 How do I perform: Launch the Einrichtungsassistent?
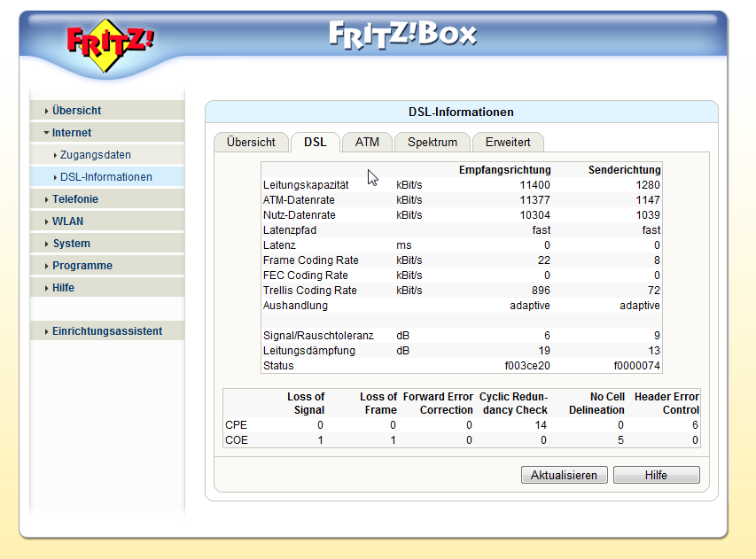point(107,331)
